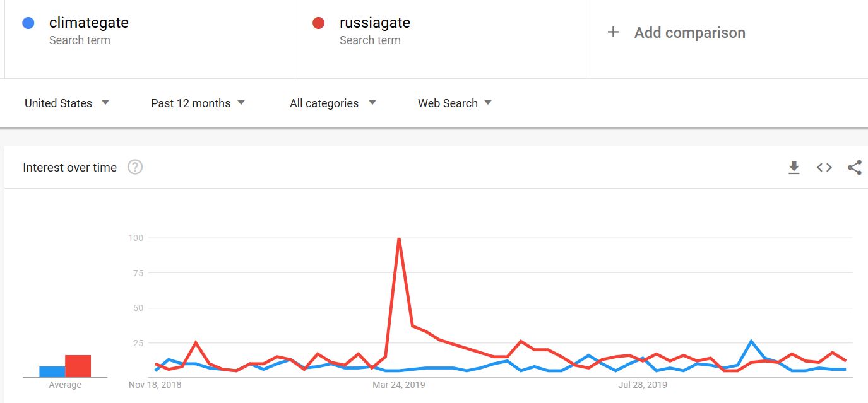Viewport: 868px width, 403px height.
Task: Expand the Past 12 months time range
Action: pyautogui.click(x=198, y=103)
